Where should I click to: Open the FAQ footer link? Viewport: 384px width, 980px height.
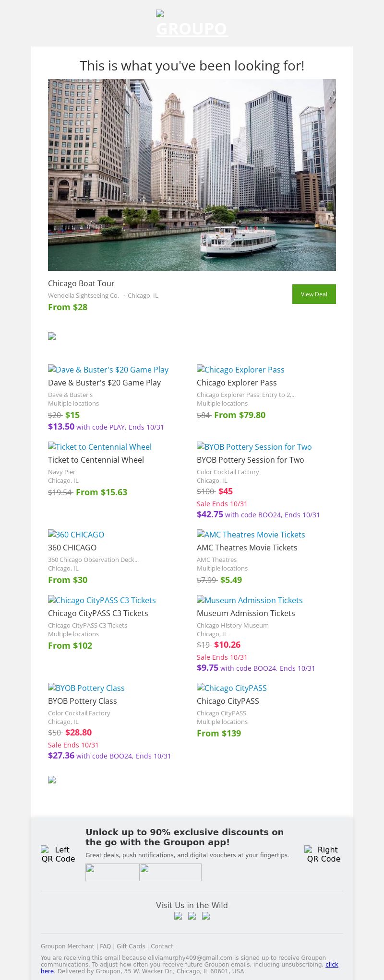(x=105, y=946)
